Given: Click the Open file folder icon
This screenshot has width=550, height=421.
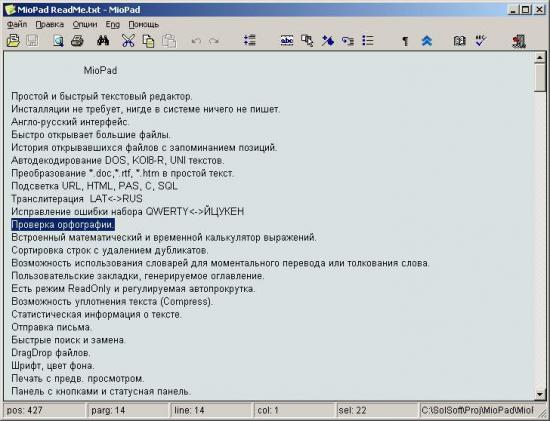Looking at the screenshot, I should [13, 41].
